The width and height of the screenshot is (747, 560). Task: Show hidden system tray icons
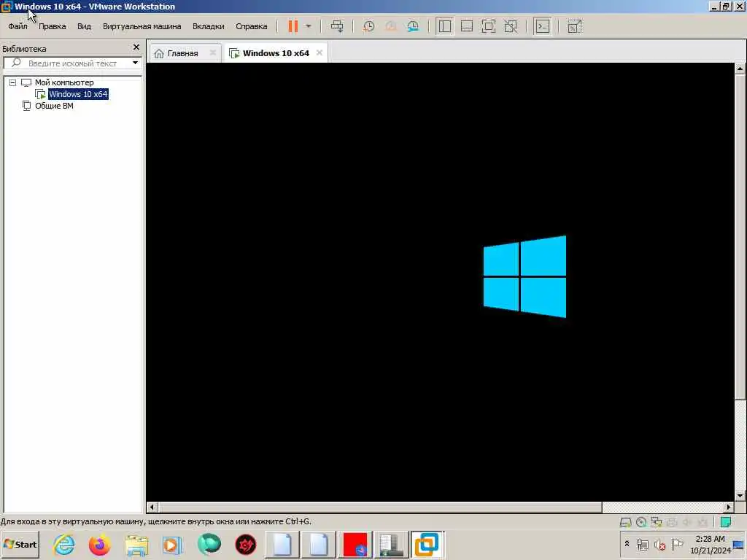click(627, 543)
